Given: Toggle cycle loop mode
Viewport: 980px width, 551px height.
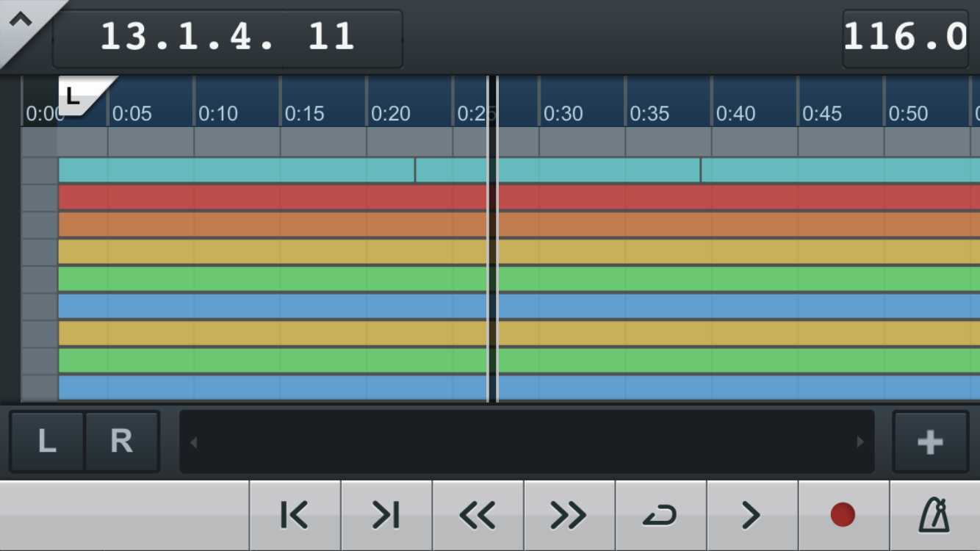Looking at the screenshot, I should (x=660, y=516).
